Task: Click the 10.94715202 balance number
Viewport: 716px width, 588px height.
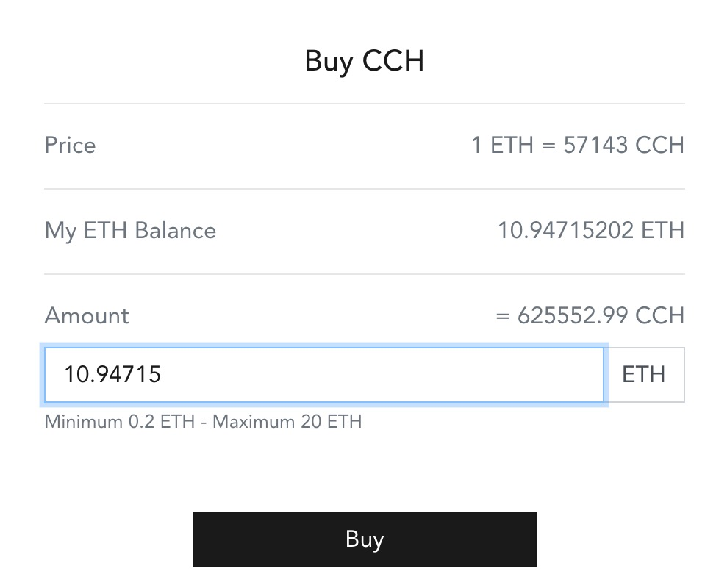Action: pyautogui.click(x=565, y=231)
